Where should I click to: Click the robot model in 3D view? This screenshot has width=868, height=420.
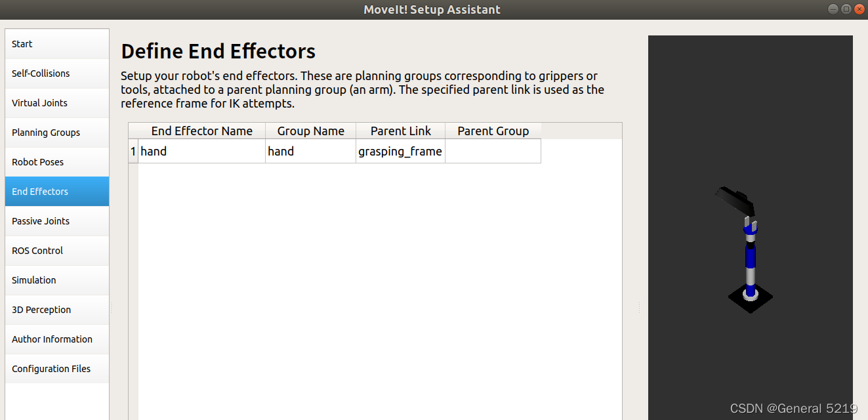tap(747, 249)
